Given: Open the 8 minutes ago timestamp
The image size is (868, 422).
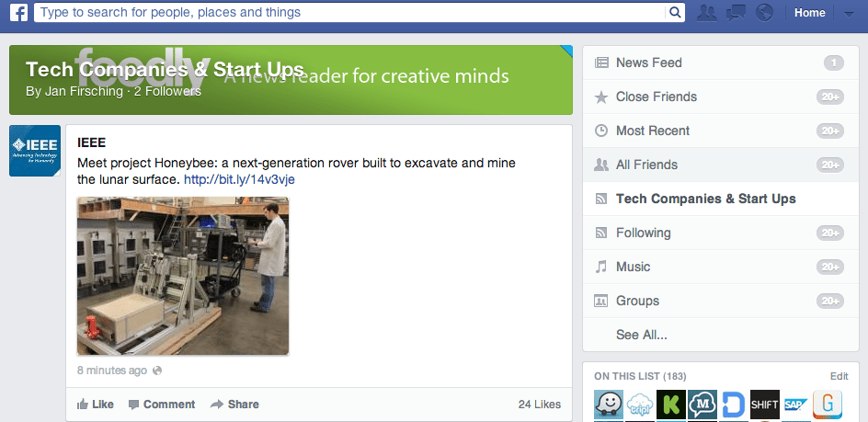Looking at the screenshot, I should [112, 371].
